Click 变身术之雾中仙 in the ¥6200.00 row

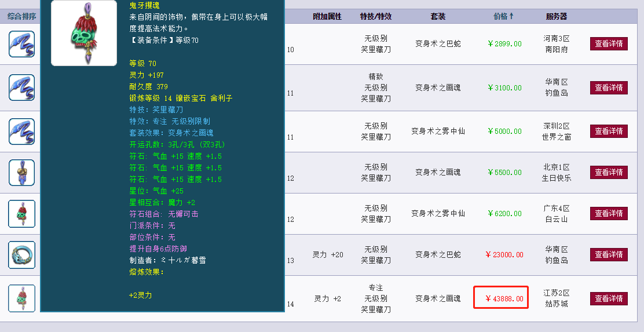click(438, 214)
